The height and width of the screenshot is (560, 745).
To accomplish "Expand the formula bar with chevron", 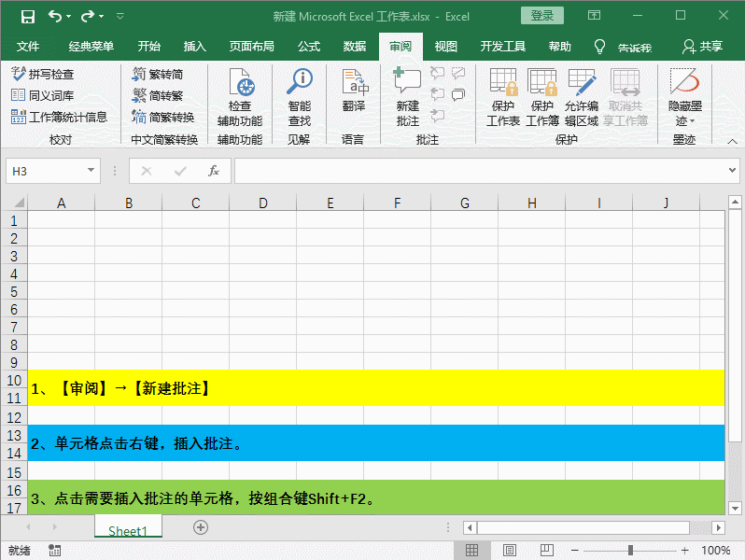I will (732, 170).
